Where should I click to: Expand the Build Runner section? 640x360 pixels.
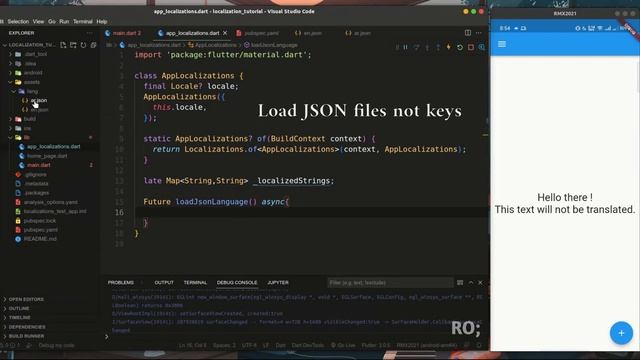pos(50,336)
